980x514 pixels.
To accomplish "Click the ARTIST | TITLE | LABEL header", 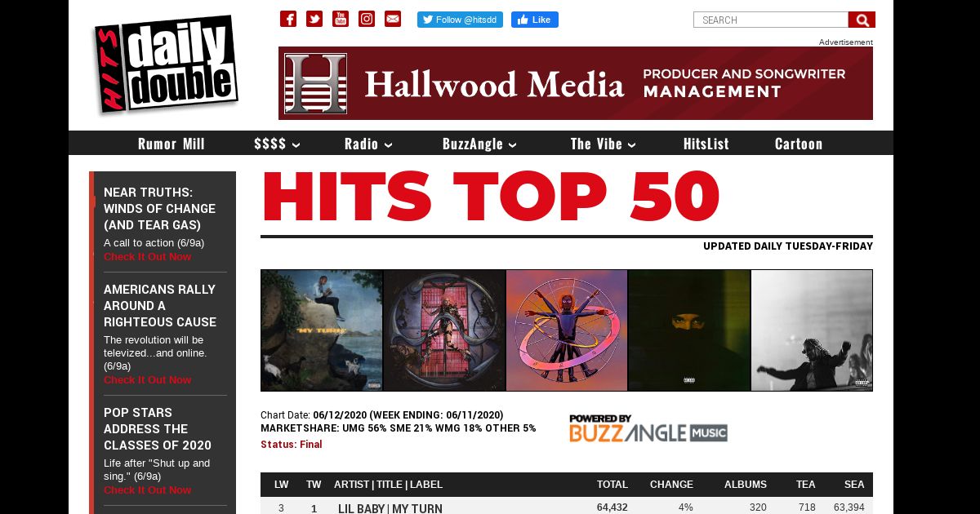I will pos(388,485).
